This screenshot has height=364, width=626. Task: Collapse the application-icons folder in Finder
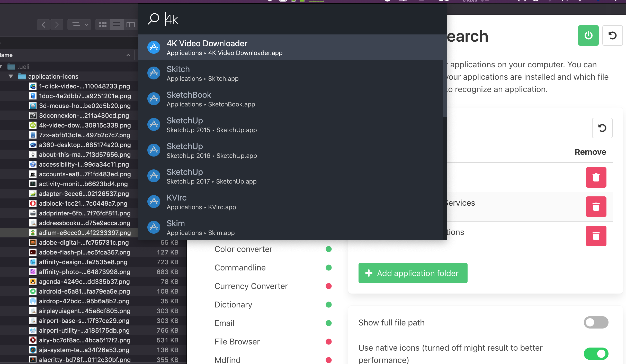[x=11, y=76]
